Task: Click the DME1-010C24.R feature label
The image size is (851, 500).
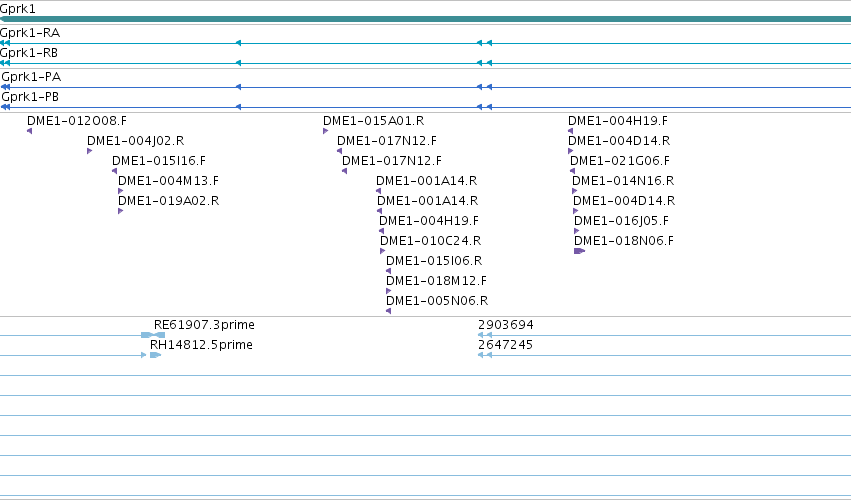Action: click(430, 241)
